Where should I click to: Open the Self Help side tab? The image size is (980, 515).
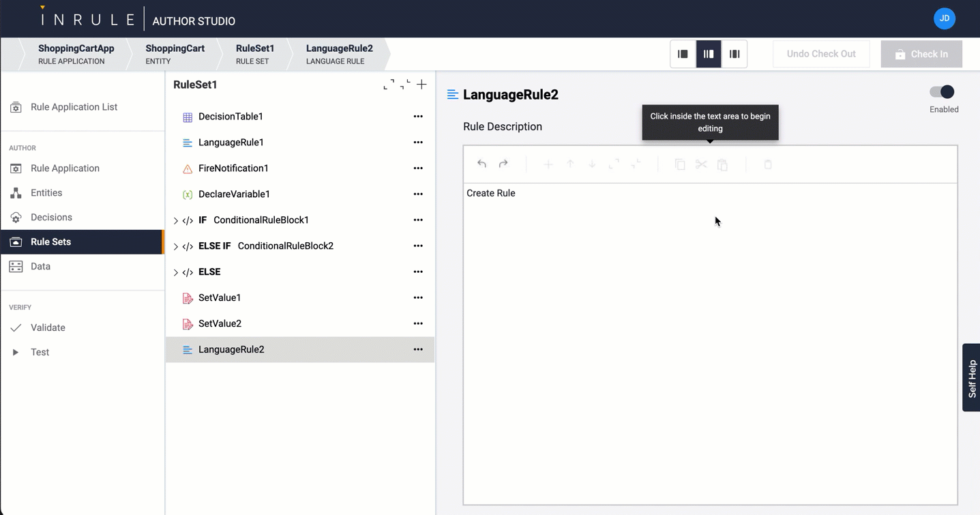pos(971,378)
